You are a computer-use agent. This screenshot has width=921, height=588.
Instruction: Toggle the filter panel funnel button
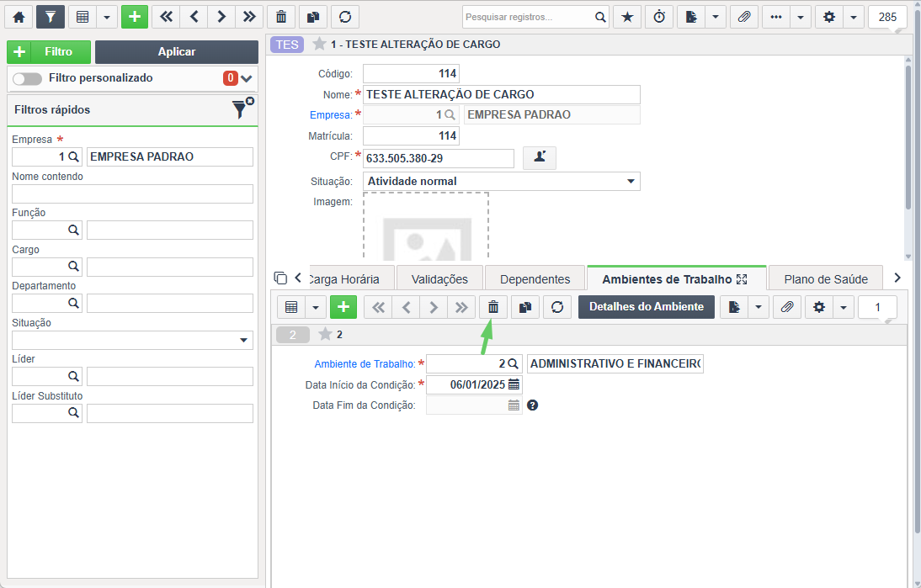(x=51, y=17)
